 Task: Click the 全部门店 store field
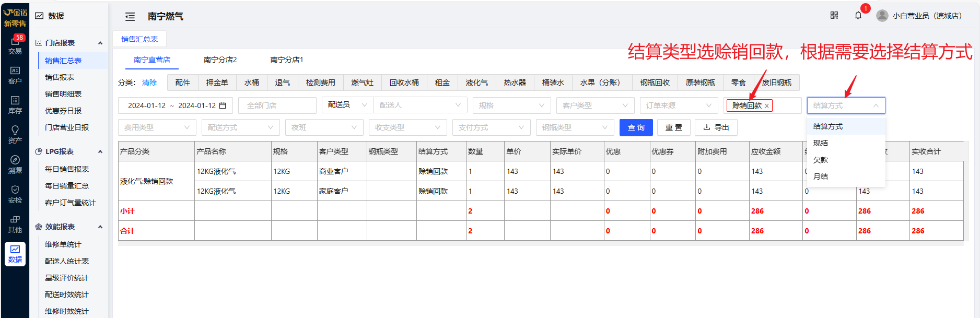pos(277,105)
